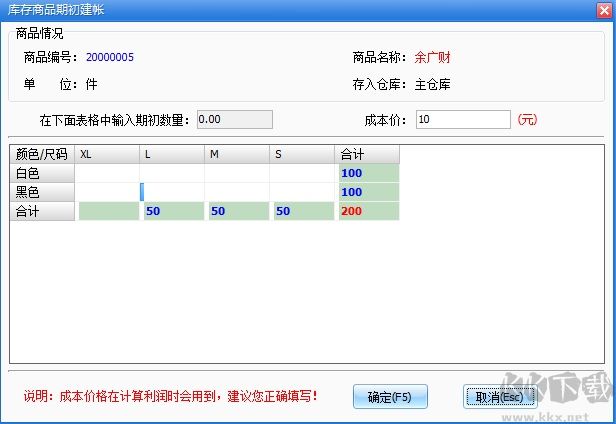Click the 商品名称 label
The width and height of the screenshot is (616, 424).
[380, 57]
